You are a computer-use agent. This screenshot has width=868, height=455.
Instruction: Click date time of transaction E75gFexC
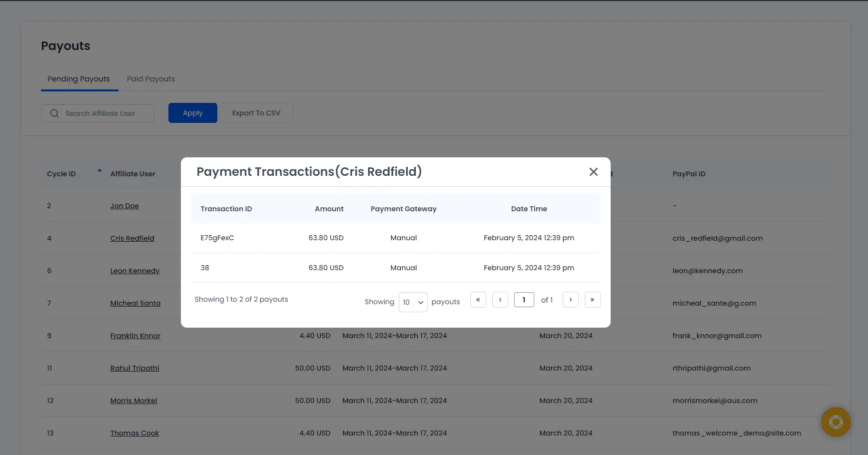[x=529, y=238]
